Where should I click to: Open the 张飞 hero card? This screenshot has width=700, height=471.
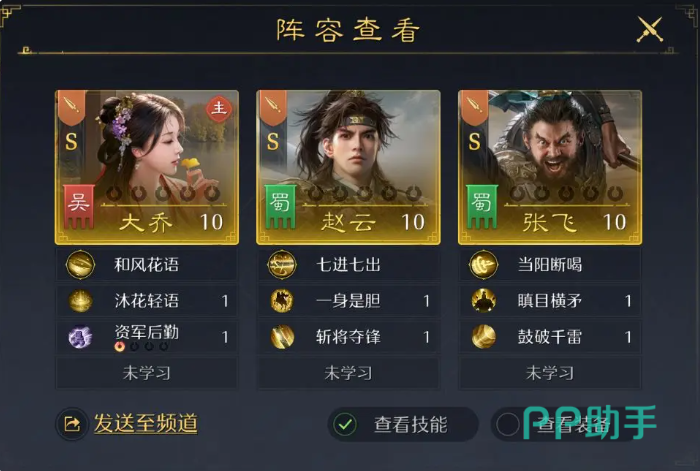click(x=550, y=167)
